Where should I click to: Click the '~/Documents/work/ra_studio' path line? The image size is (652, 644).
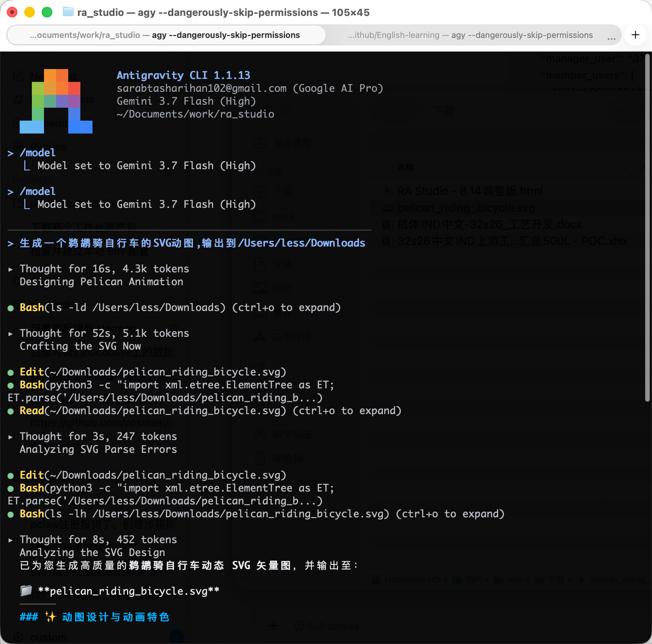click(195, 114)
